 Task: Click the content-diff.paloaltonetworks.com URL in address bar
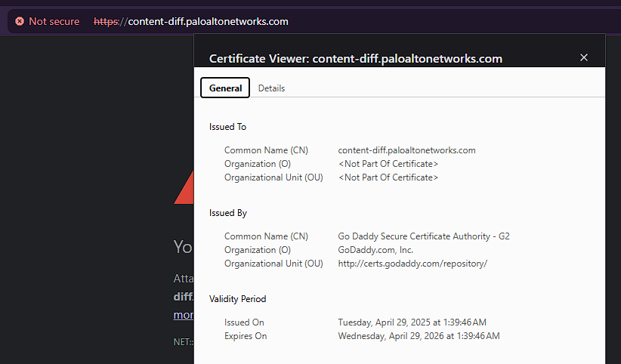click(x=191, y=21)
